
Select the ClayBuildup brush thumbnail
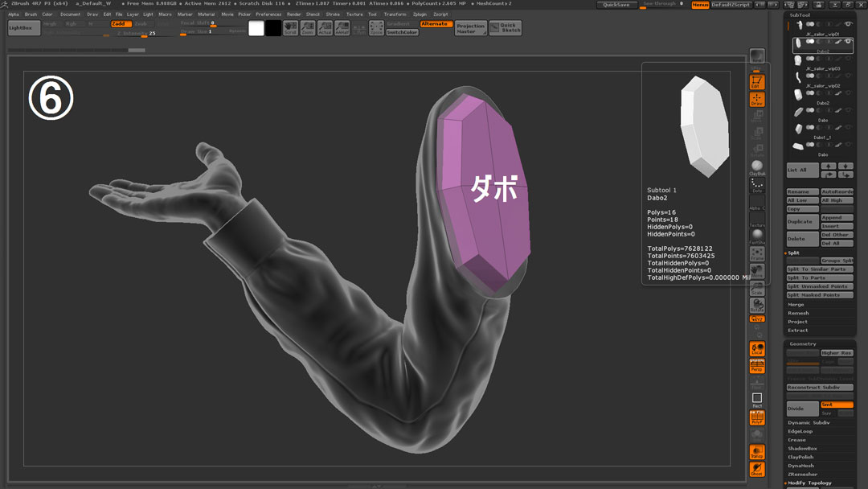pyautogui.click(x=757, y=166)
